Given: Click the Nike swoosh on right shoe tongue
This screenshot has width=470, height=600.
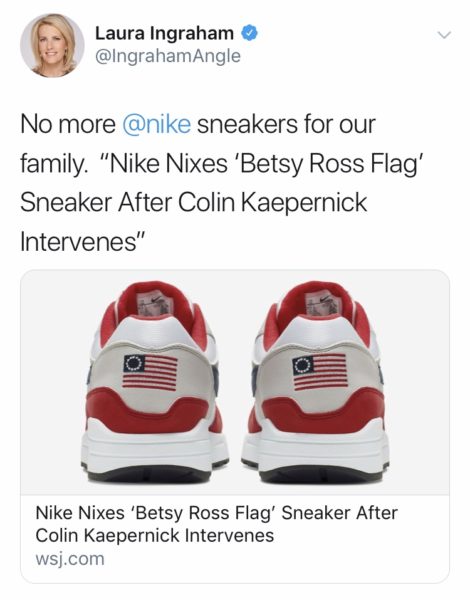Looking at the screenshot, I should pyautogui.click(x=324, y=298).
